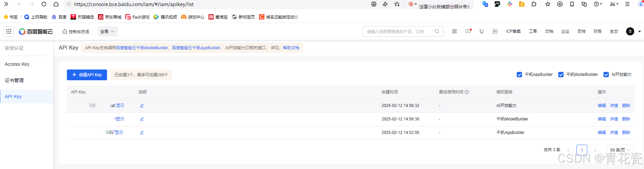Click the browser address bar URL
The image size is (644, 169).
(134, 4)
